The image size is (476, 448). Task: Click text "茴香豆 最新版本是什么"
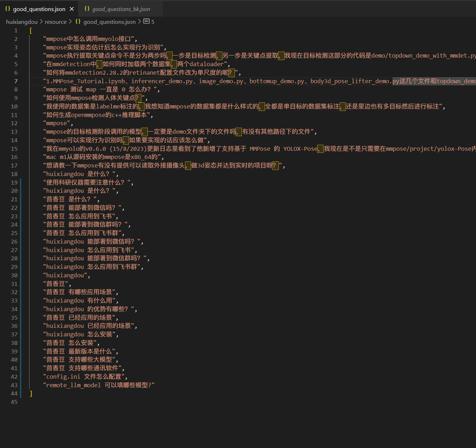point(81,352)
